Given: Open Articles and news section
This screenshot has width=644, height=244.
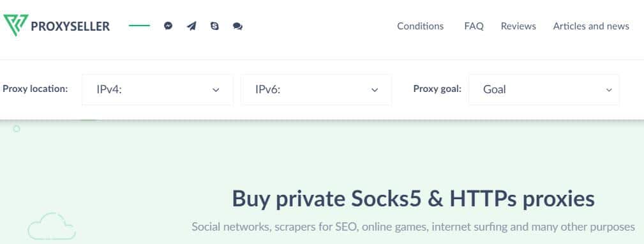Looking at the screenshot, I should 591,26.
